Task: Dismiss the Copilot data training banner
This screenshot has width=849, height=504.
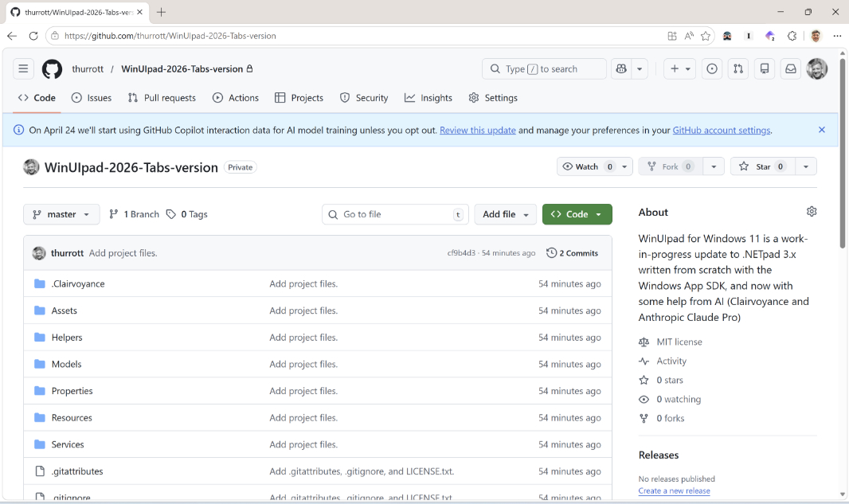Action: pyautogui.click(x=822, y=130)
